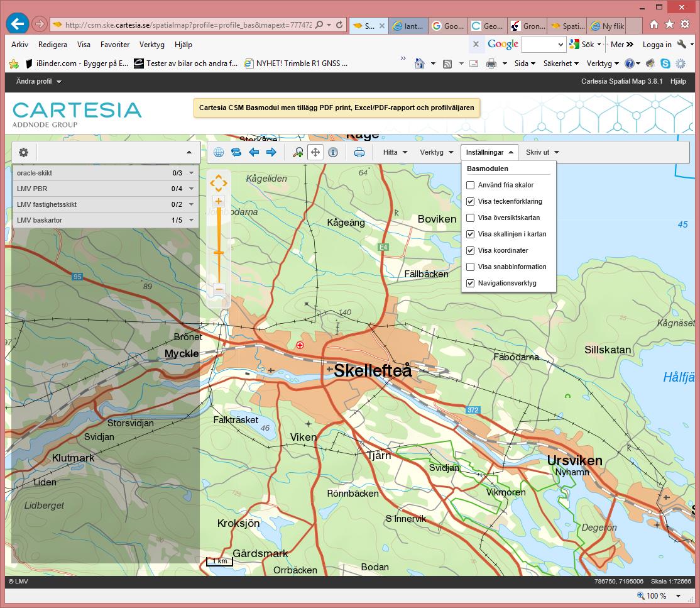Screen dimensions: 700x608
Task: Enable 'Visa översiktskartan' checkbox
Action: coord(470,218)
